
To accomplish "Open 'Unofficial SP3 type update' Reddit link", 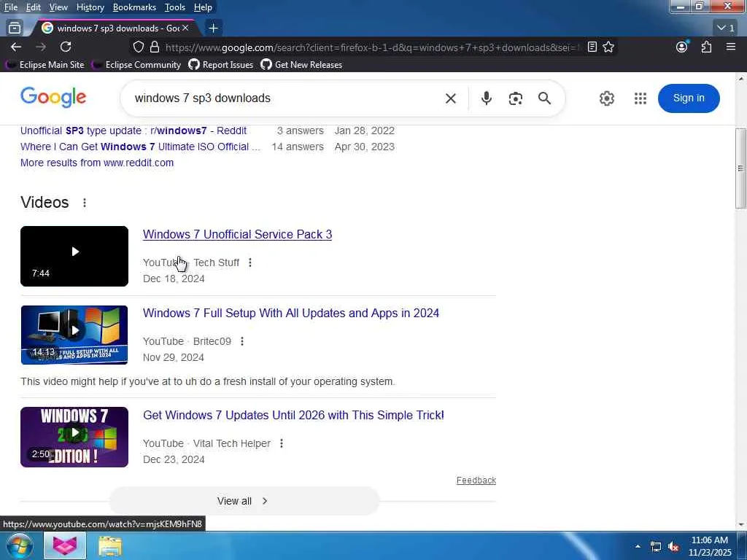I will coord(133,131).
